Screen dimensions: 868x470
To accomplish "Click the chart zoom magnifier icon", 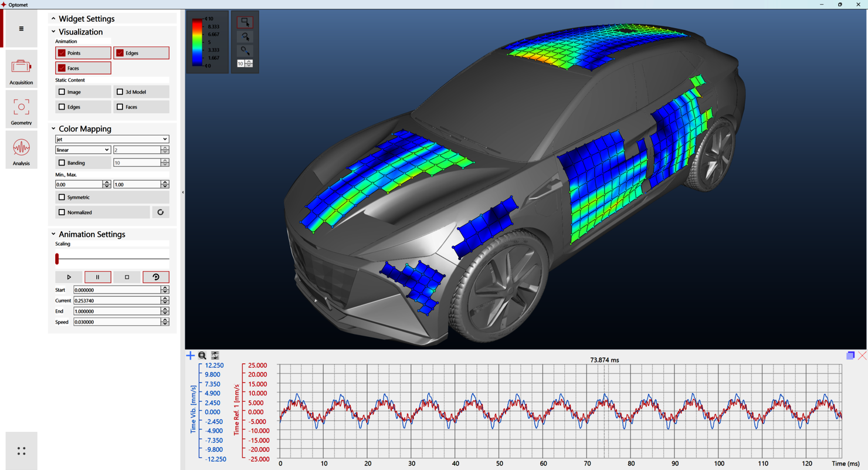I will click(x=202, y=356).
